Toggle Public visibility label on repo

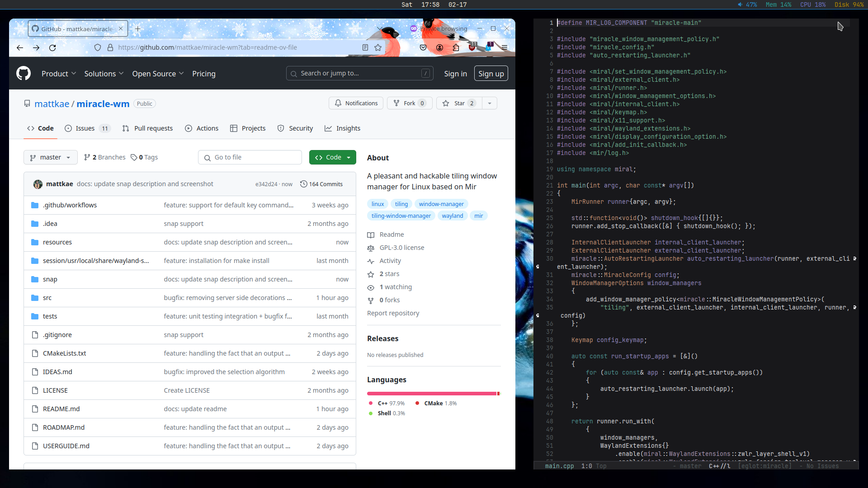click(145, 103)
